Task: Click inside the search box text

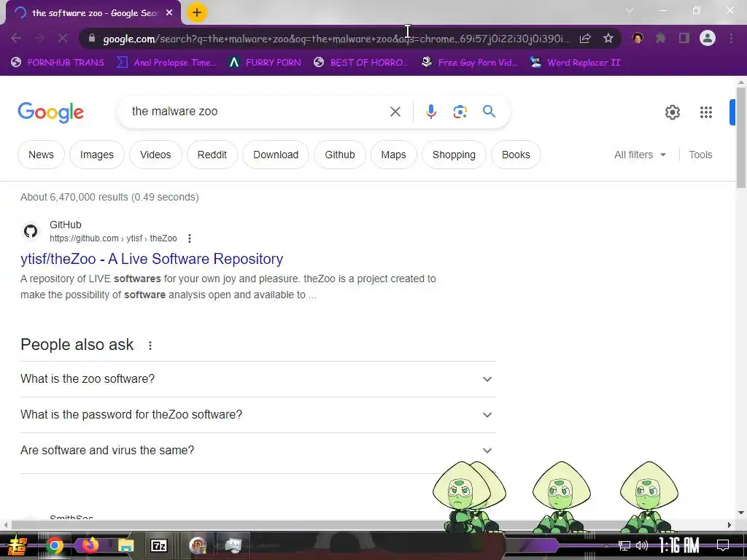Action: tap(174, 112)
